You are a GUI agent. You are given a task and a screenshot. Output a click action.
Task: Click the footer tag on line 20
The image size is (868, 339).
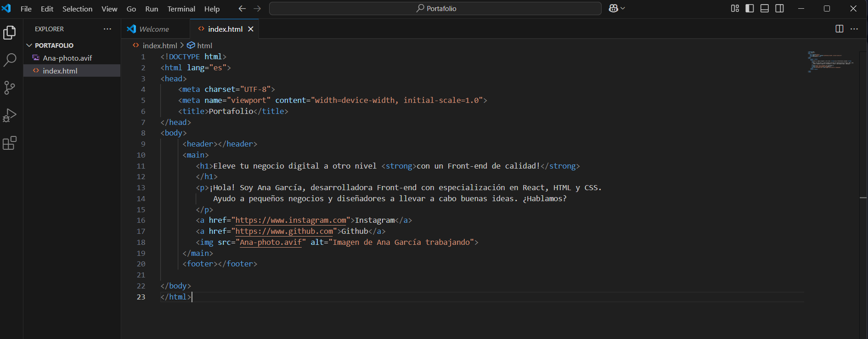(220, 264)
